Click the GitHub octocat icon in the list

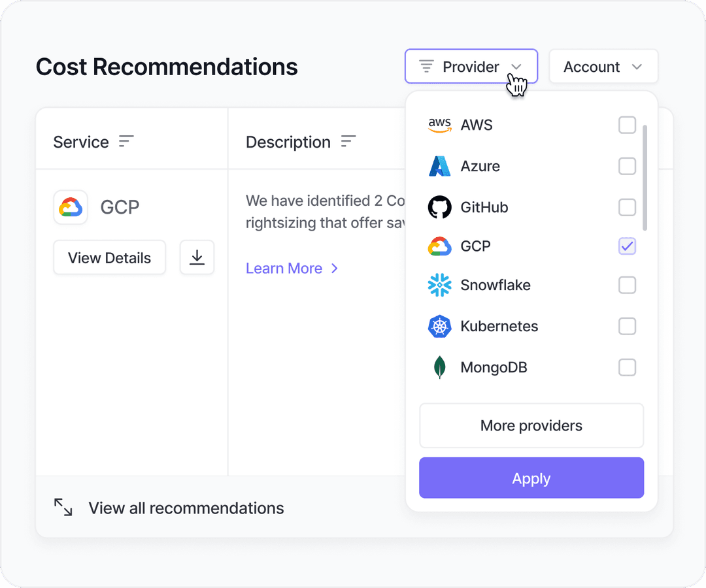tap(440, 207)
